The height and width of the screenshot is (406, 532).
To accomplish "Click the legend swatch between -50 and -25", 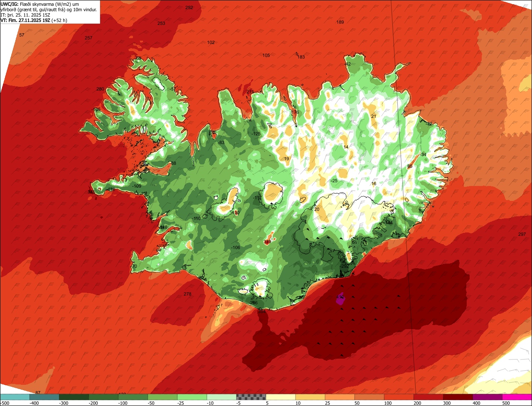I will click(163, 397).
